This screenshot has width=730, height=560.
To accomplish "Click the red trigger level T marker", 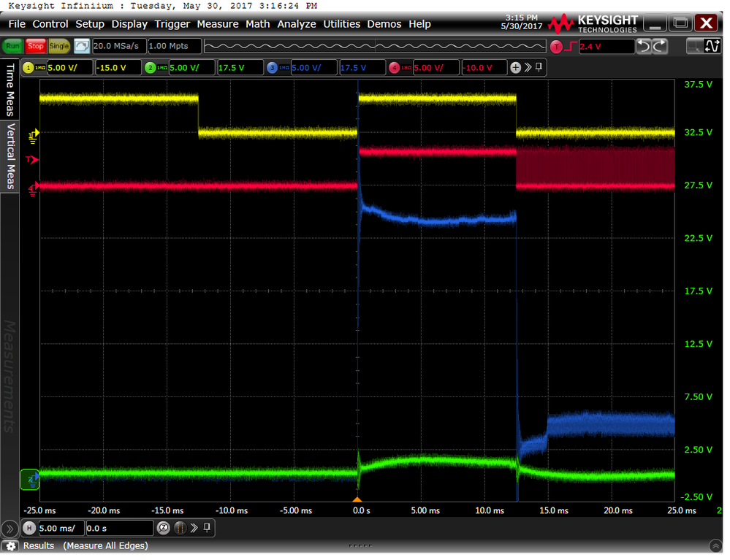I will (32, 160).
